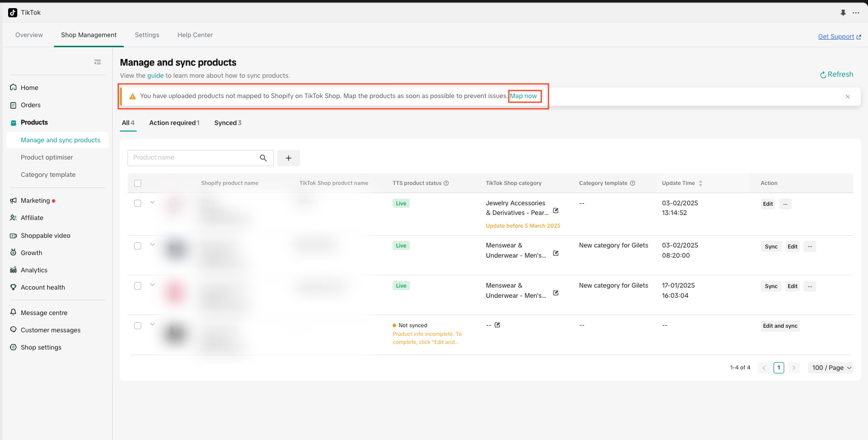Image resolution: width=868 pixels, height=440 pixels.
Task: Open the Help Center tab
Action: click(195, 35)
